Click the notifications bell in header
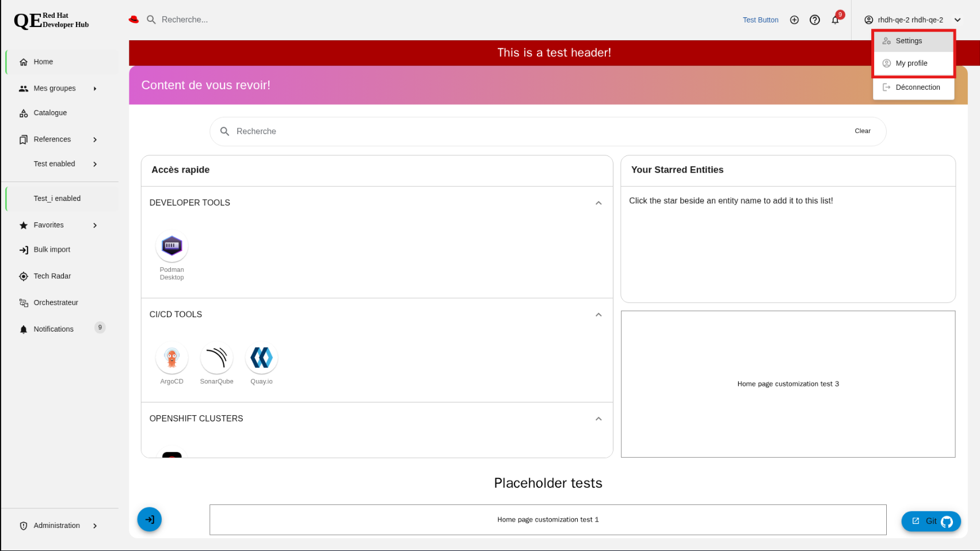Viewport: 980px width, 551px height. coord(835,20)
